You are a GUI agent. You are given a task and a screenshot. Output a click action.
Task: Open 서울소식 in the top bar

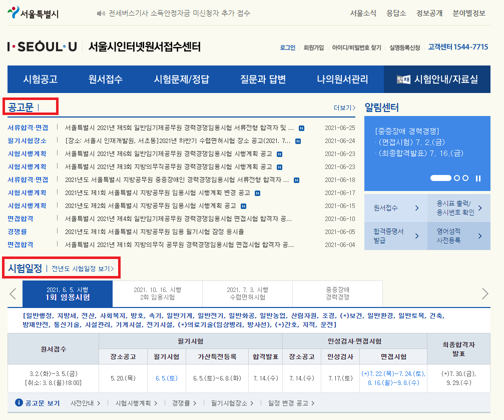[x=363, y=13]
